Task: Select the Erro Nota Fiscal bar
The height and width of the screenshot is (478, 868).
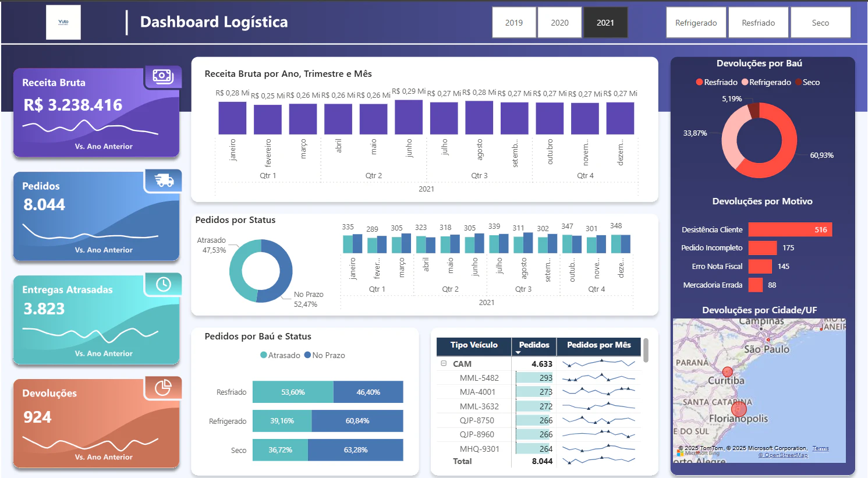Action: point(760,267)
